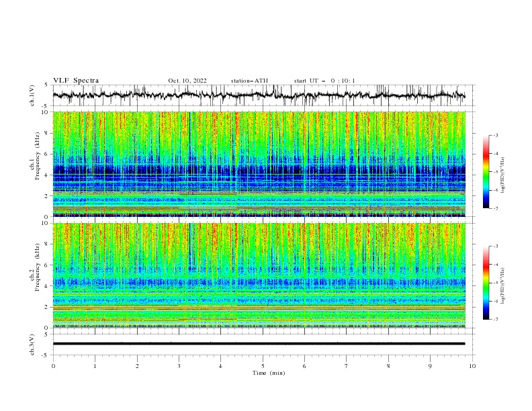Click the "-3" label on ch.1 color bar
The width and height of the screenshot is (532, 411).
495,135
